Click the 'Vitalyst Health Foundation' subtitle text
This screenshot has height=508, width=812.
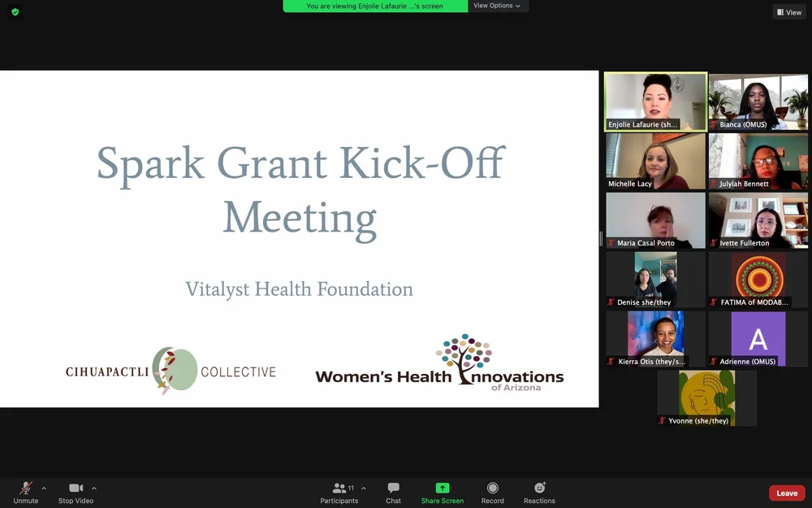click(300, 289)
